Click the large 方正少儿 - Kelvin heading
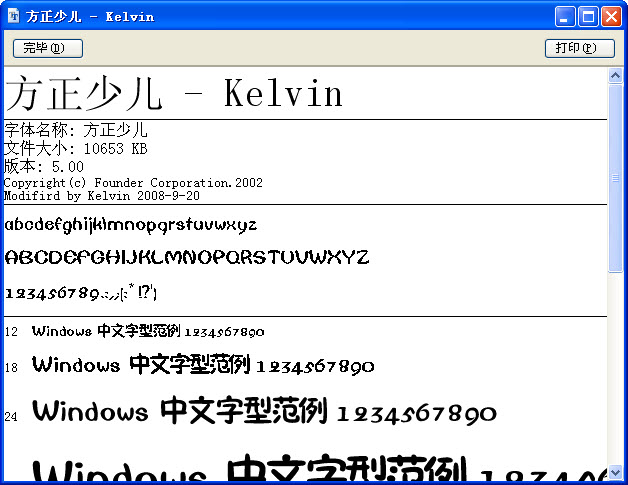Viewport: 628px width, 485px height. [174, 94]
